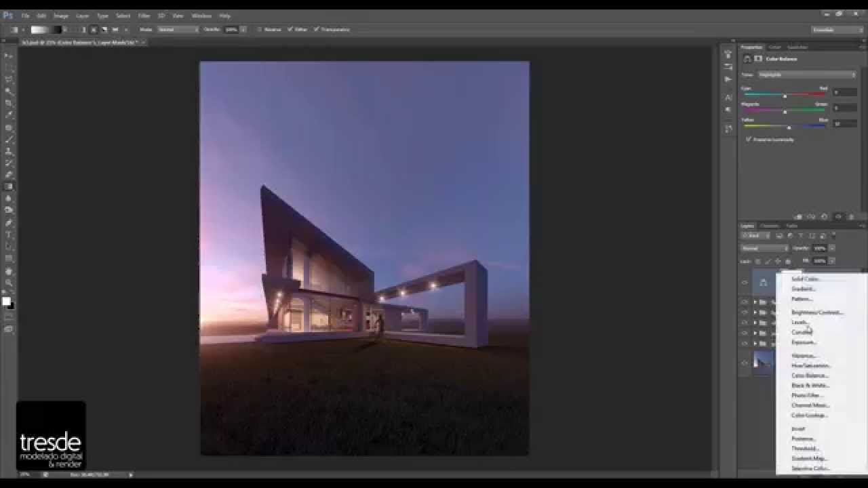
Task: Select the Hand tool
Action: [9, 271]
